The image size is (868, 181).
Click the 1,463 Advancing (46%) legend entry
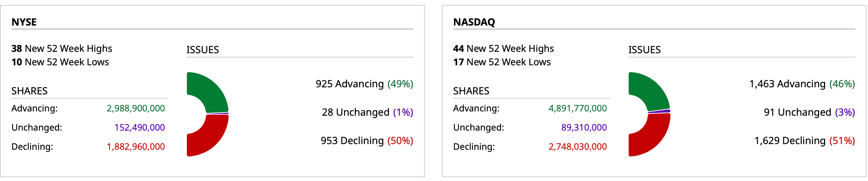pyautogui.click(x=802, y=84)
